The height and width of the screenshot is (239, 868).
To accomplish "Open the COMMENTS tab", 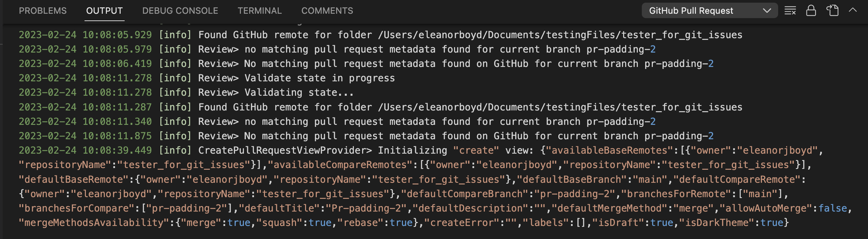I will tap(327, 10).
